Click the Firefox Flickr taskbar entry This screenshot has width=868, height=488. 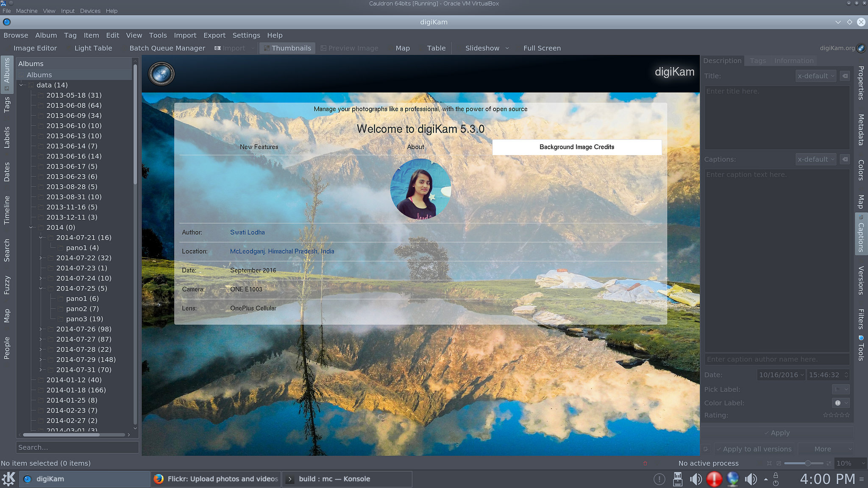(216, 479)
